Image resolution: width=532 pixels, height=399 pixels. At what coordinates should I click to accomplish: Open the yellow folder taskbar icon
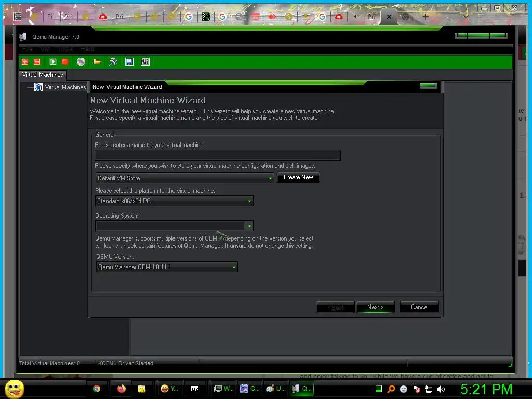[x=142, y=389]
